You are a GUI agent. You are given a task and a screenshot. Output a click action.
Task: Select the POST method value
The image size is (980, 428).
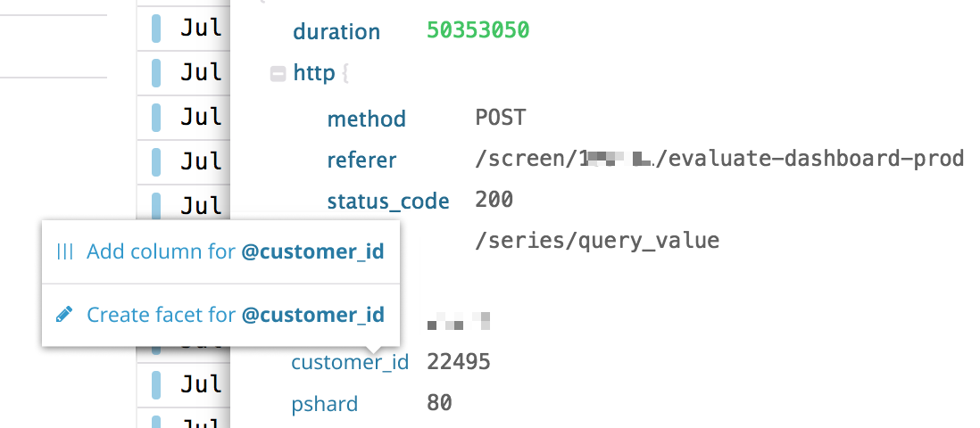click(501, 118)
